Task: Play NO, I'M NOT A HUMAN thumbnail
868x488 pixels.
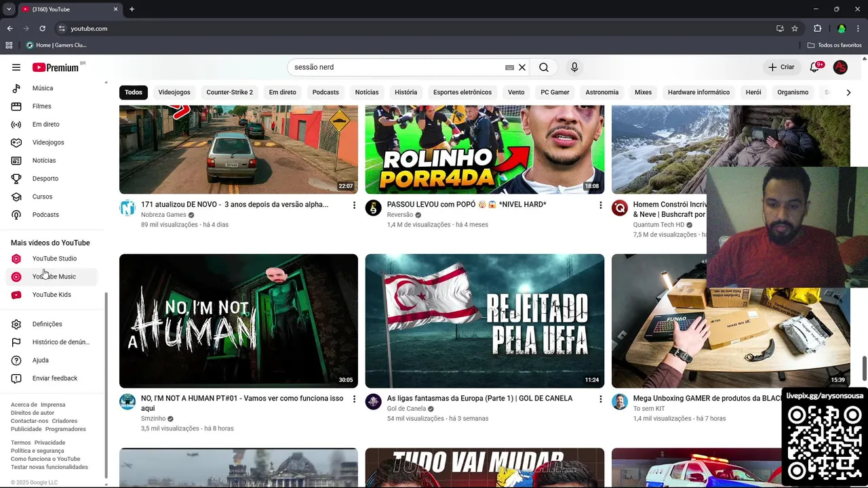Action: 239,321
